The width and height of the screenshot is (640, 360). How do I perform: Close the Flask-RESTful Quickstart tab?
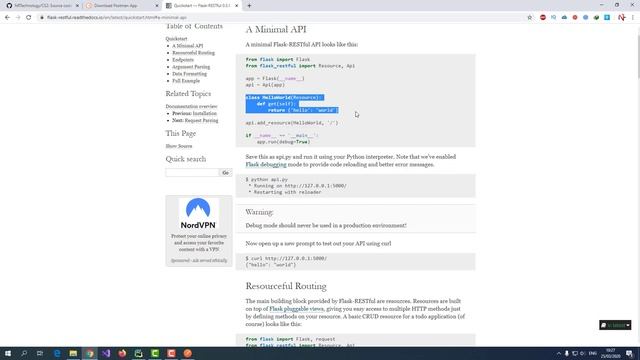pyautogui.click(x=237, y=6)
